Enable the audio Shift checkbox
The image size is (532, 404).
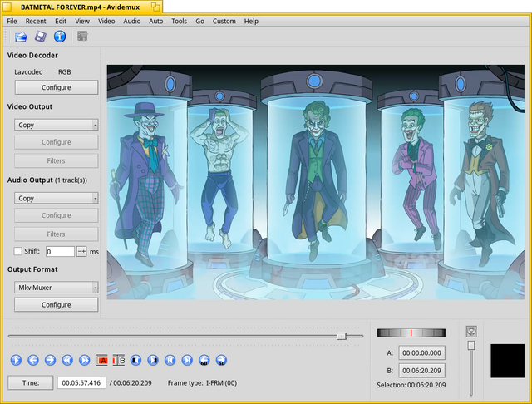click(17, 251)
